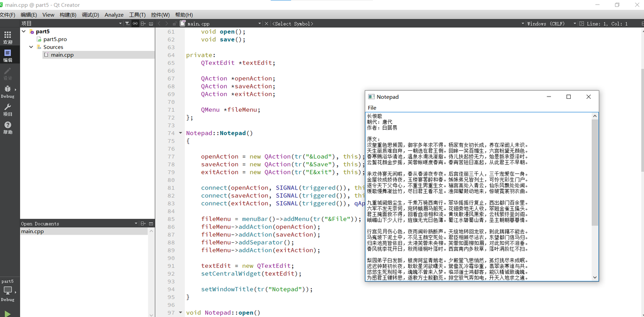Split the project panel view
The width and height of the screenshot is (644, 317).
click(x=143, y=24)
